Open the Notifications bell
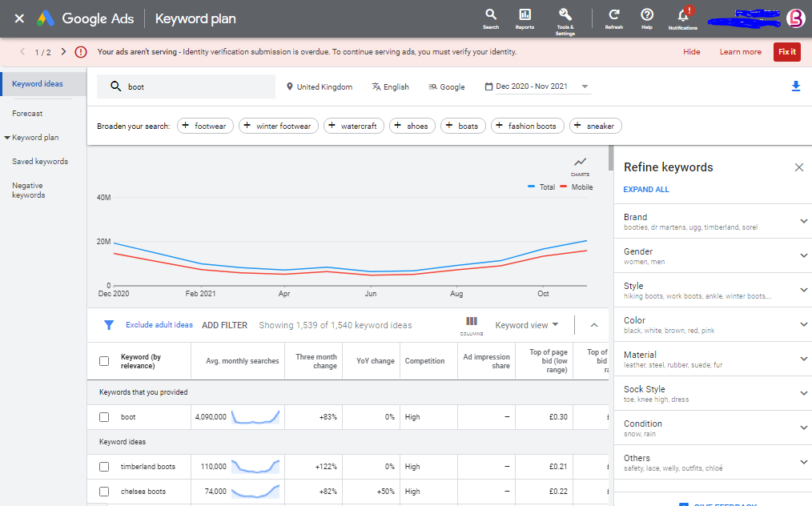 coord(683,18)
